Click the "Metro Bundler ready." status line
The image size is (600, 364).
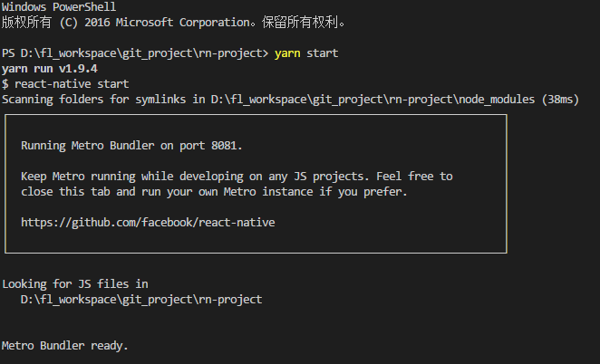pyautogui.click(x=65, y=345)
